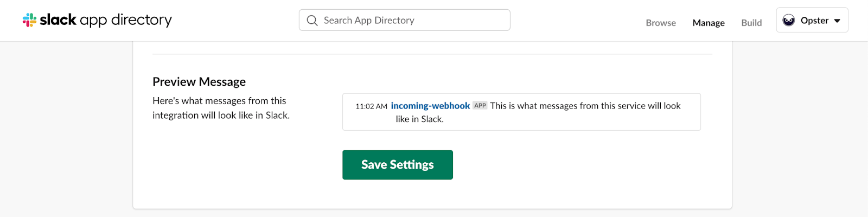Select the preview message box

521,112
